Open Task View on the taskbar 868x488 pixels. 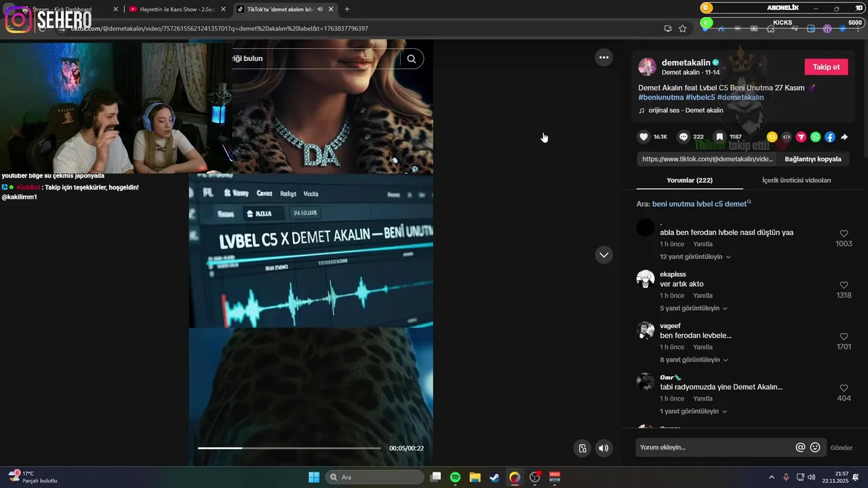436,477
